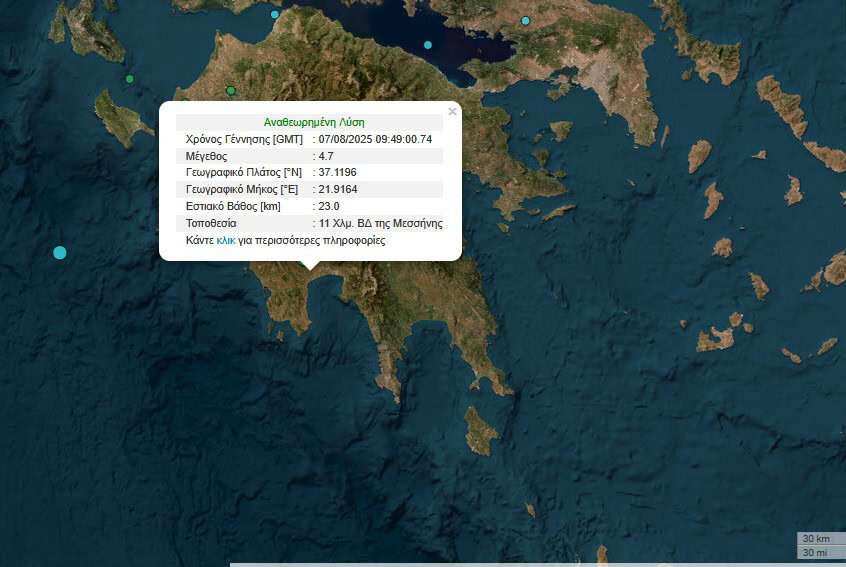Open the 'κλικ' link for more information
Screen dimensions: 846x567
[x=225, y=241]
